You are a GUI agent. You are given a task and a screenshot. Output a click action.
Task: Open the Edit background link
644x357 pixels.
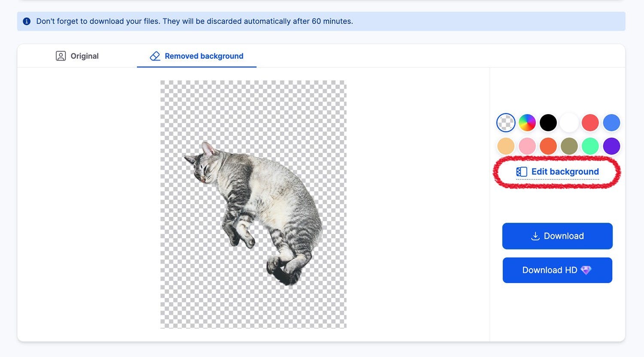(565, 172)
